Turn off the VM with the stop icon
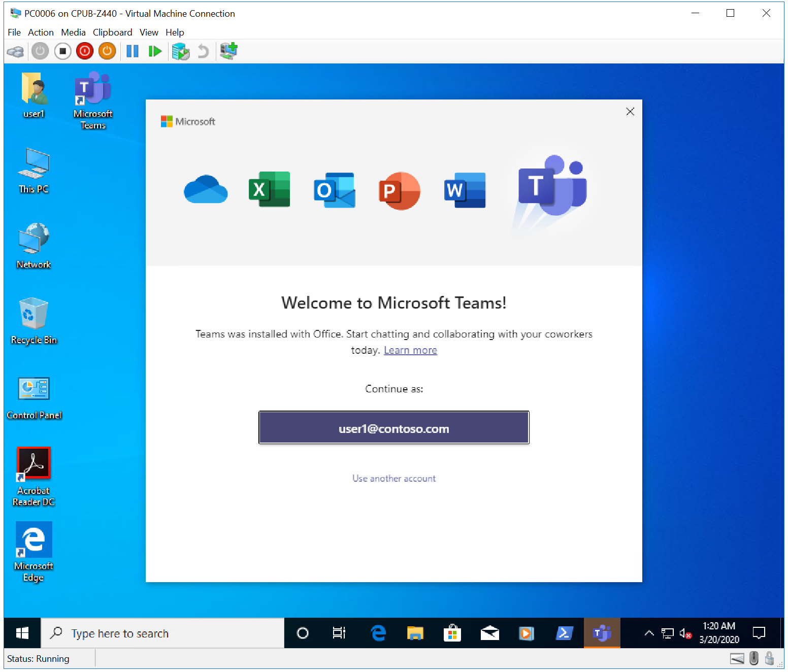 point(62,51)
